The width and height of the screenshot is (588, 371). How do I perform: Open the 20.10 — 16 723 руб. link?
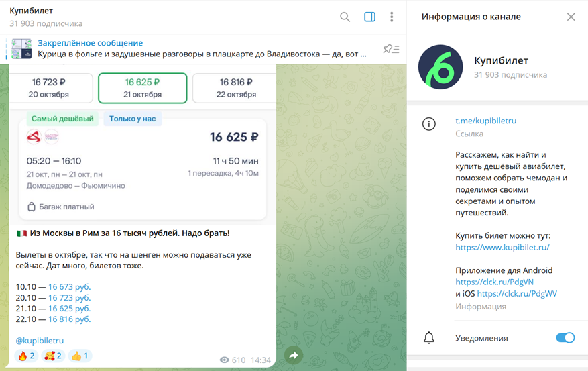point(69,298)
